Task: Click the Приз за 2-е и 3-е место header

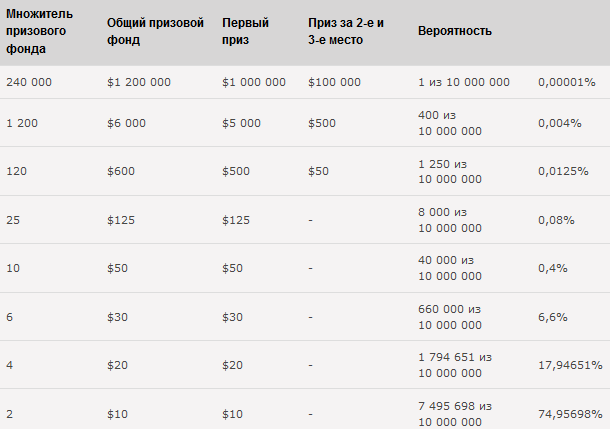Action: point(346,31)
